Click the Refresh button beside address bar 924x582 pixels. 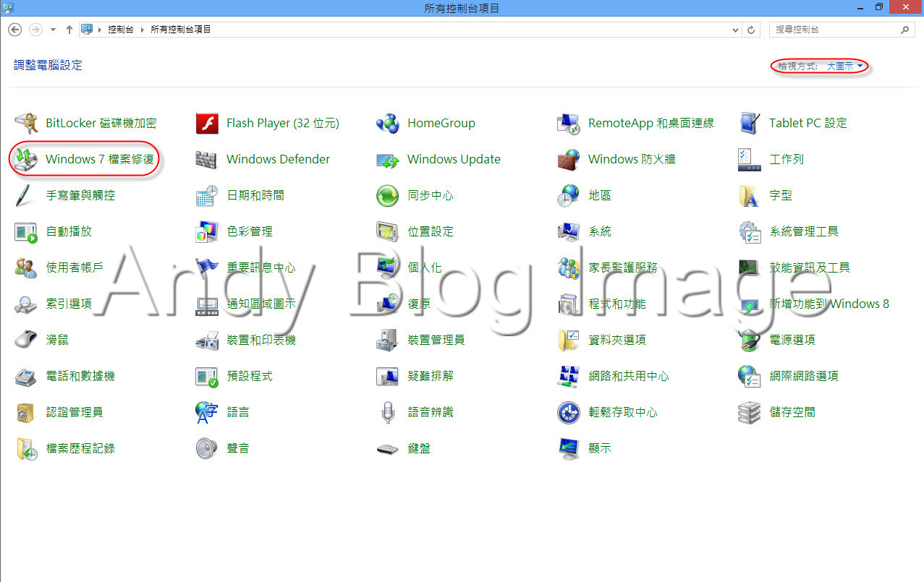[x=752, y=30]
